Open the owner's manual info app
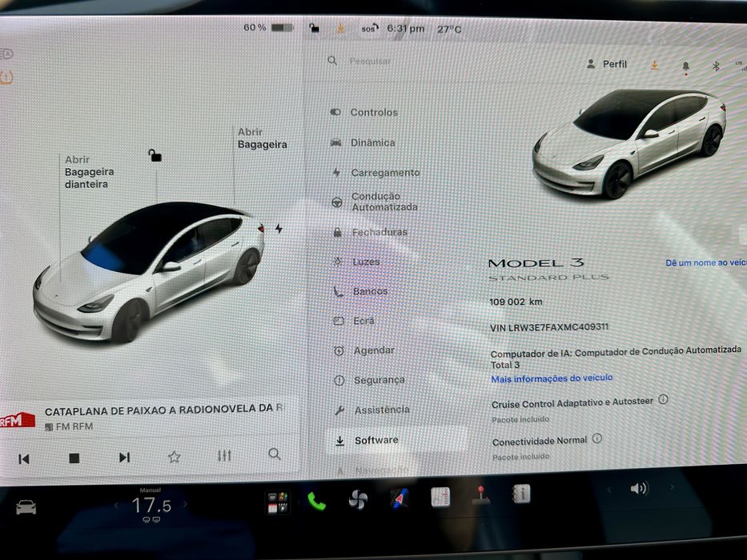 pos(521,494)
